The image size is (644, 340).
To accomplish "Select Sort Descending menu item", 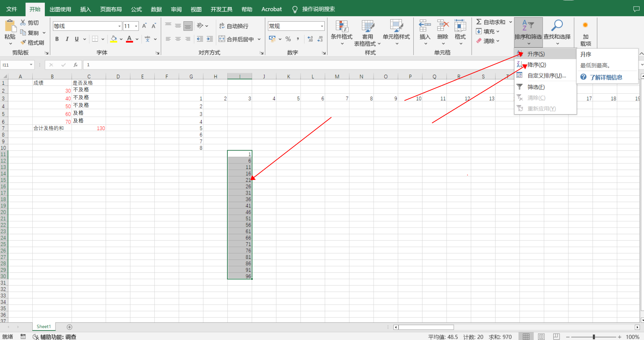I will pyautogui.click(x=537, y=65).
